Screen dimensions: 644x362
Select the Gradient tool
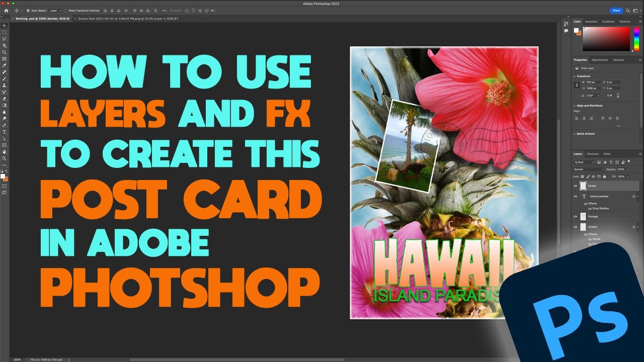click(x=5, y=105)
